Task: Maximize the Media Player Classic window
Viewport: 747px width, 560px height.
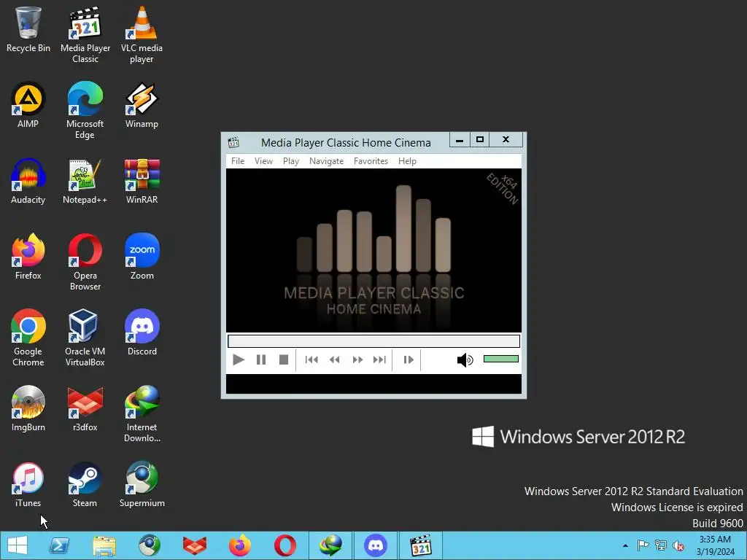Action: [480, 139]
